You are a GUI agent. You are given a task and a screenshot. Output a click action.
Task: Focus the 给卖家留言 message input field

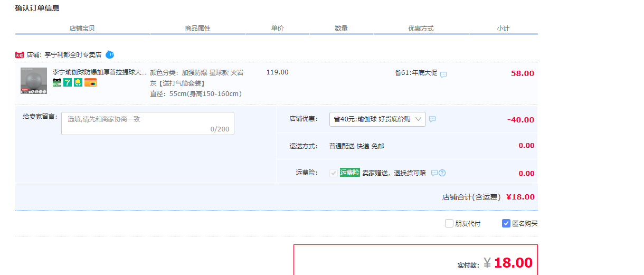tap(148, 124)
